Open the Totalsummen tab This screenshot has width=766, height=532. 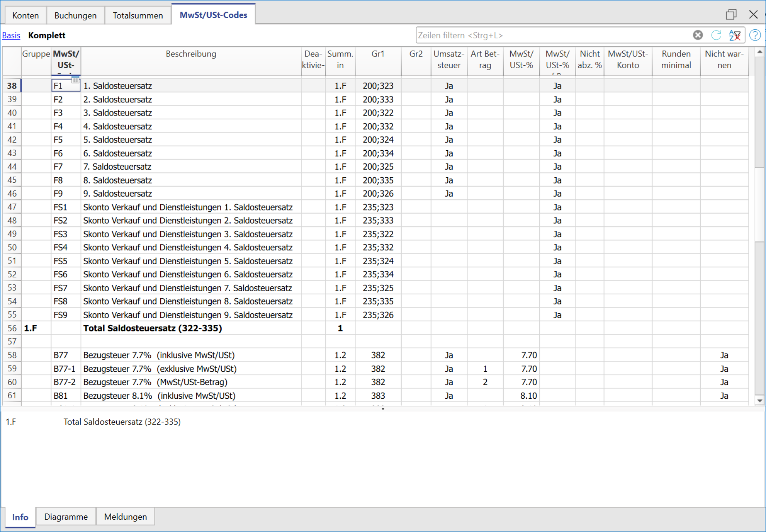pos(138,15)
